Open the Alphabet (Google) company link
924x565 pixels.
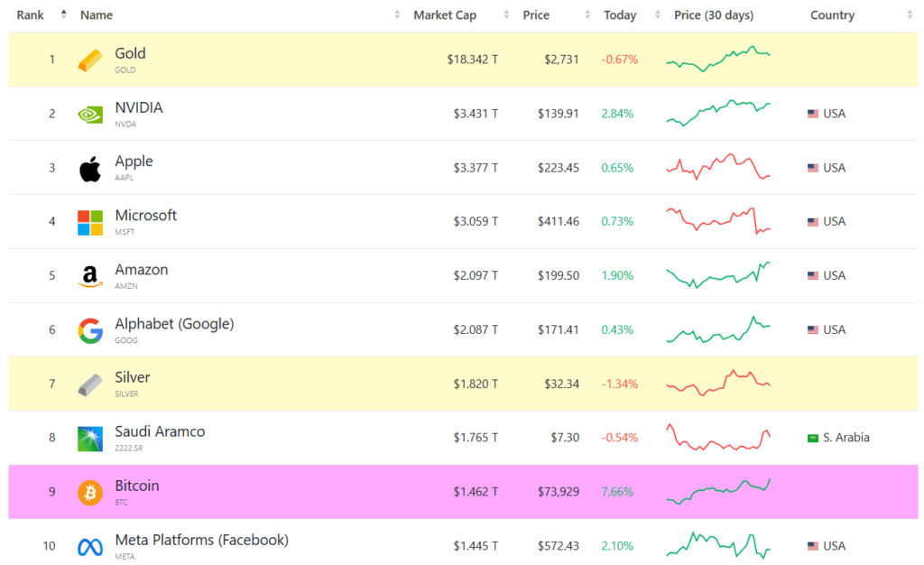point(174,324)
